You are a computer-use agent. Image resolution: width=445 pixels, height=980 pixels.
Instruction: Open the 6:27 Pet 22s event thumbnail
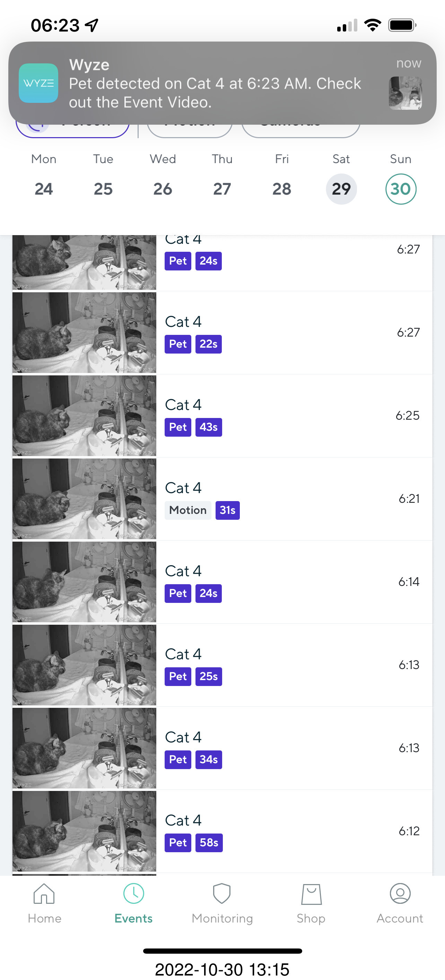pos(84,332)
